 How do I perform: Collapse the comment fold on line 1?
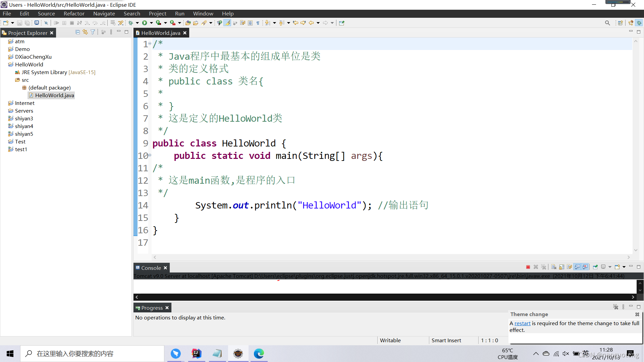pos(150,44)
